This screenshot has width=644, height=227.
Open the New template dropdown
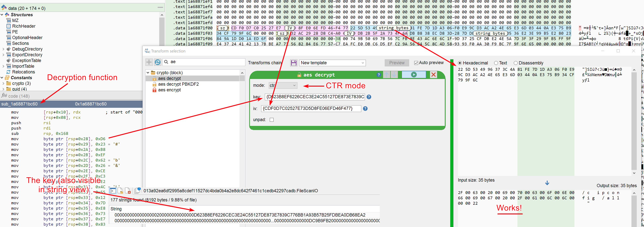coord(332,63)
